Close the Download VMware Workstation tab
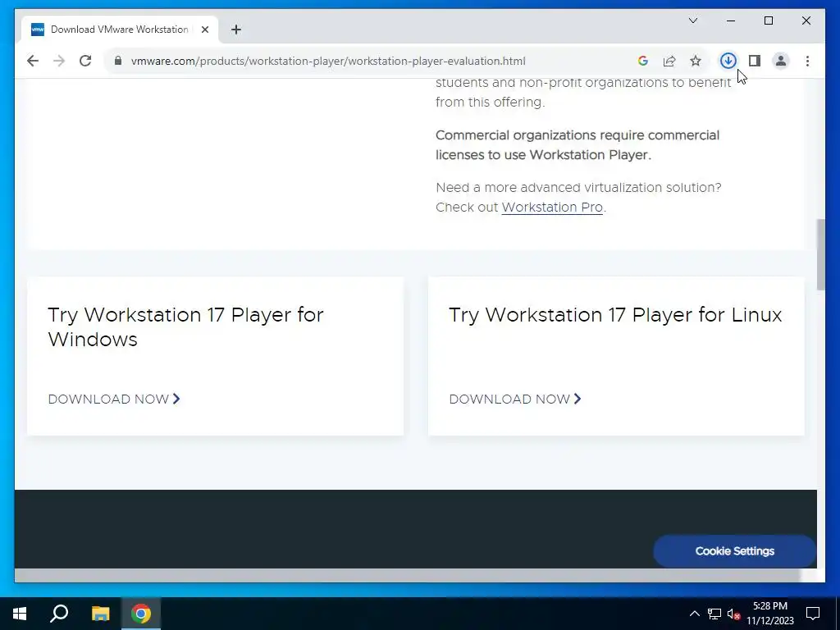This screenshot has height=630, width=840. point(204,30)
